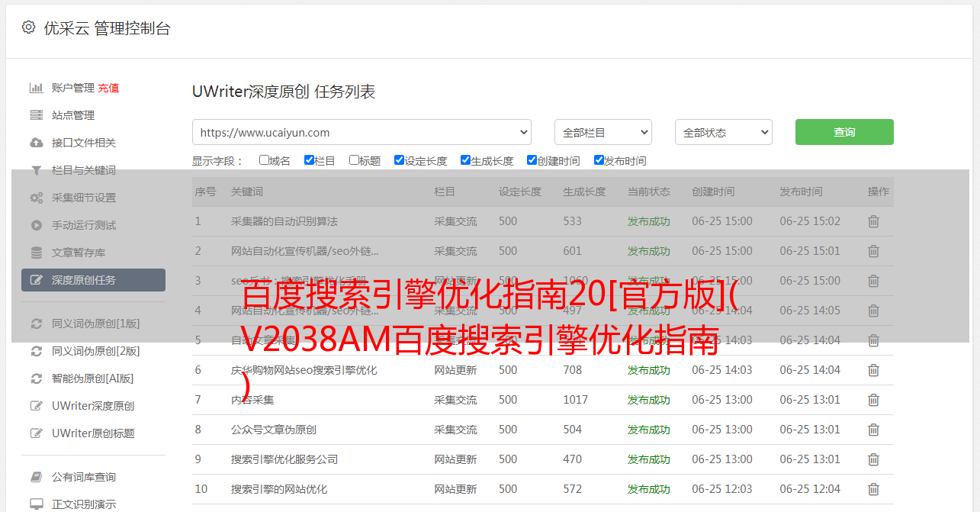
Task: Open 接口文件相关 sidebar item
Action: click(84, 143)
